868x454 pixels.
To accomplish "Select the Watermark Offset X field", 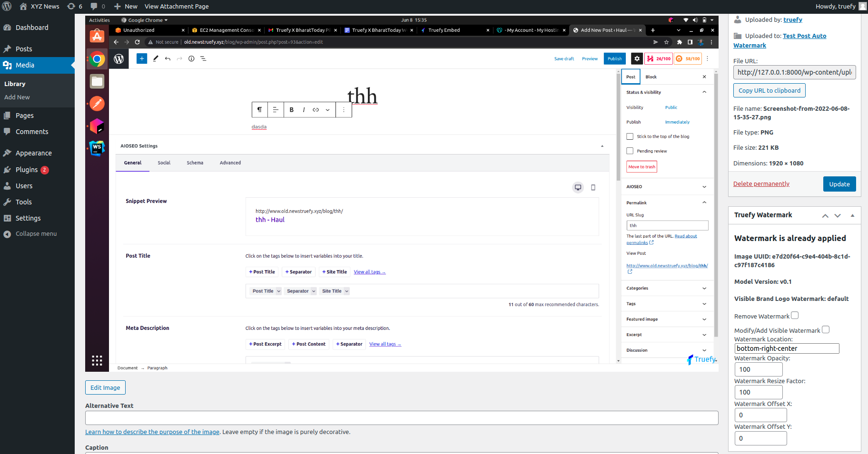I will [x=760, y=415].
